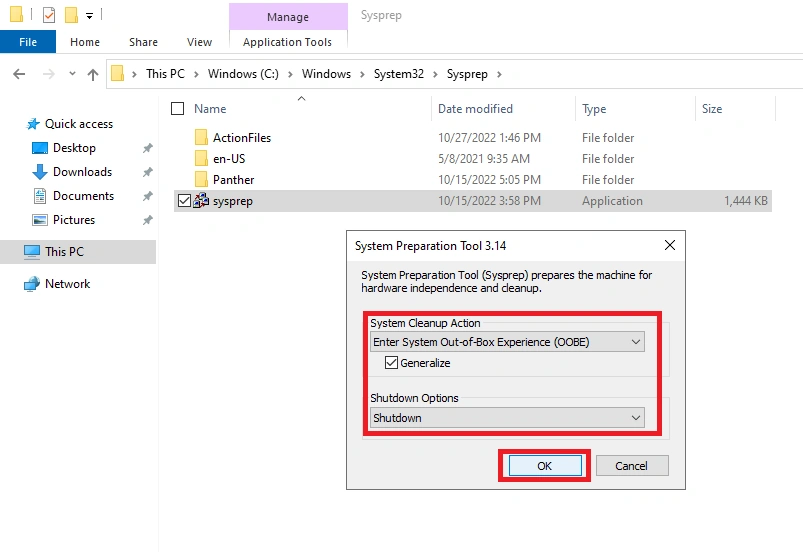Click the Panther folder icon

click(201, 179)
